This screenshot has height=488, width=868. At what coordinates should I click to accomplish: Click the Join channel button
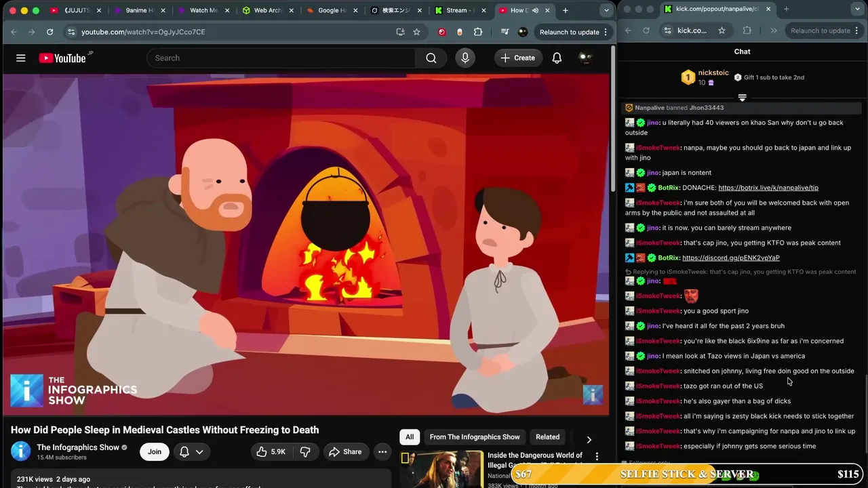click(x=155, y=452)
